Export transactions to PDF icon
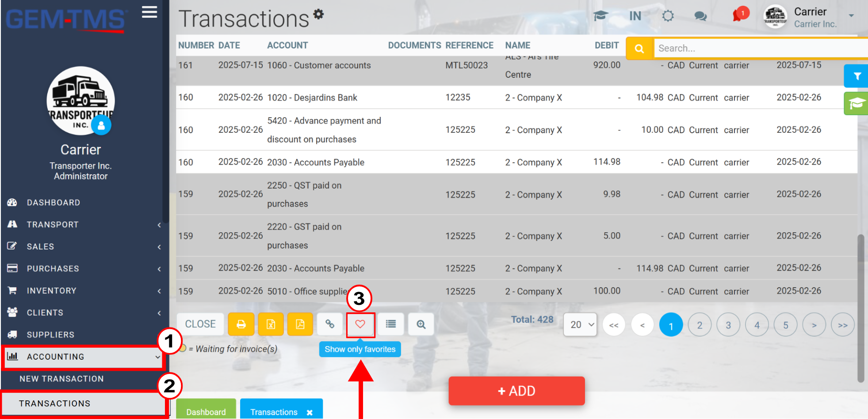868x419 pixels. pyautogui.click(x=300, y=324)
